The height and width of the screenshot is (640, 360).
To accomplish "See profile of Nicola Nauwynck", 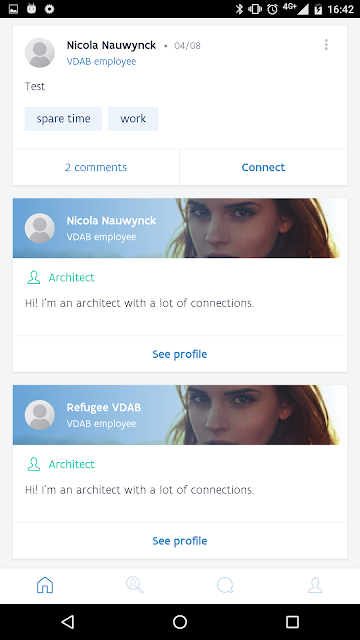I will [x=180, y=354].
